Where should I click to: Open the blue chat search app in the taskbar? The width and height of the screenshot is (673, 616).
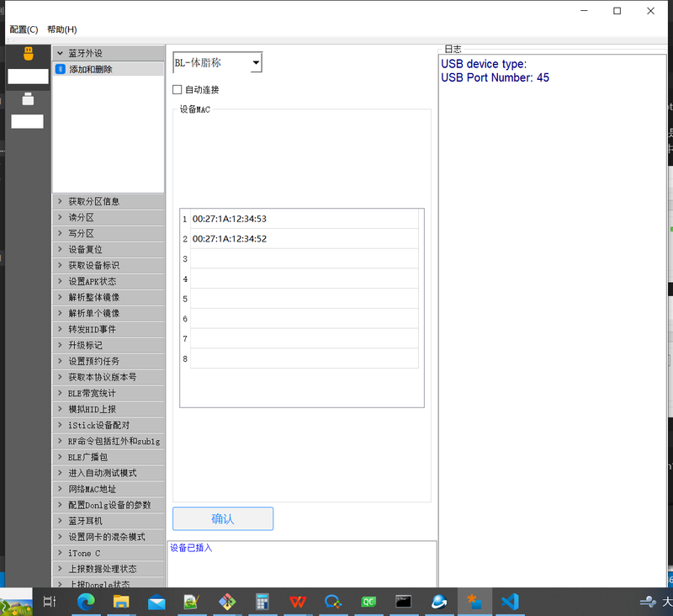pos(333,602)
